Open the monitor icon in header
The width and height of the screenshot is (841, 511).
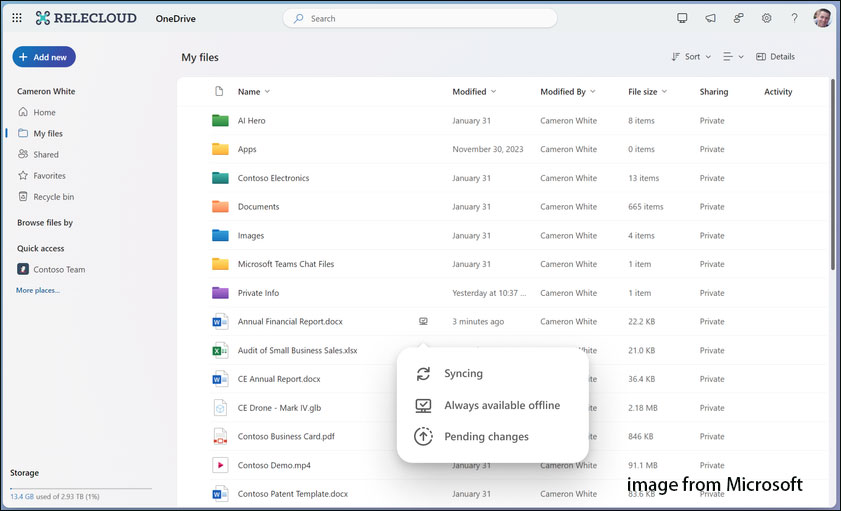pyautogui.click(x=682, y=18)
